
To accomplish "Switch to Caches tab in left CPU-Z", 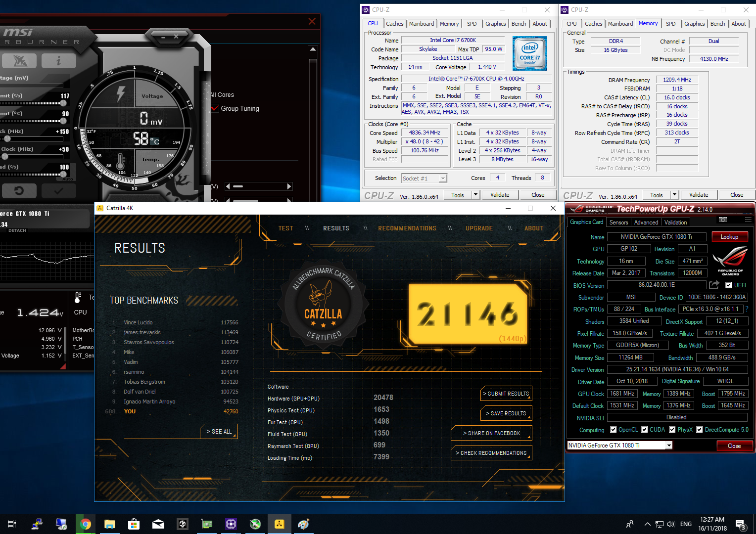I will (394, 24).
